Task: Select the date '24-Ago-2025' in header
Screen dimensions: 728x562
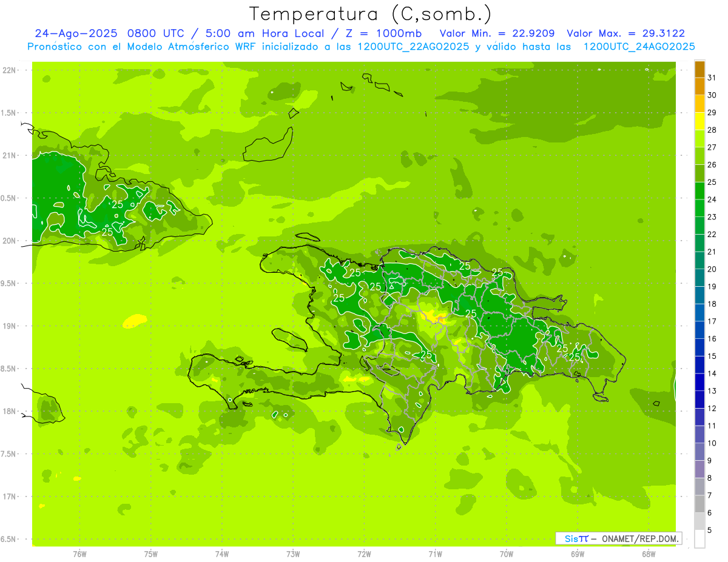Action: click(x=76, y=33)
